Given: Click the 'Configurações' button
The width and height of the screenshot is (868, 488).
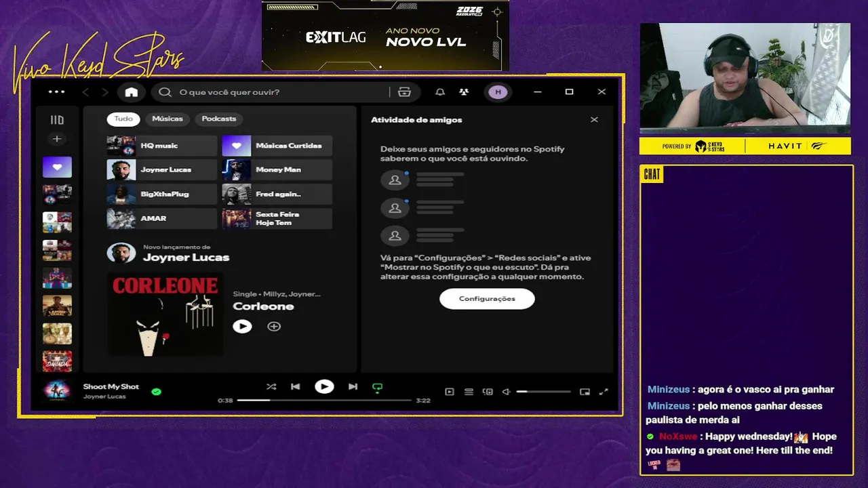Looking at the screenshot, I should 487,299.
